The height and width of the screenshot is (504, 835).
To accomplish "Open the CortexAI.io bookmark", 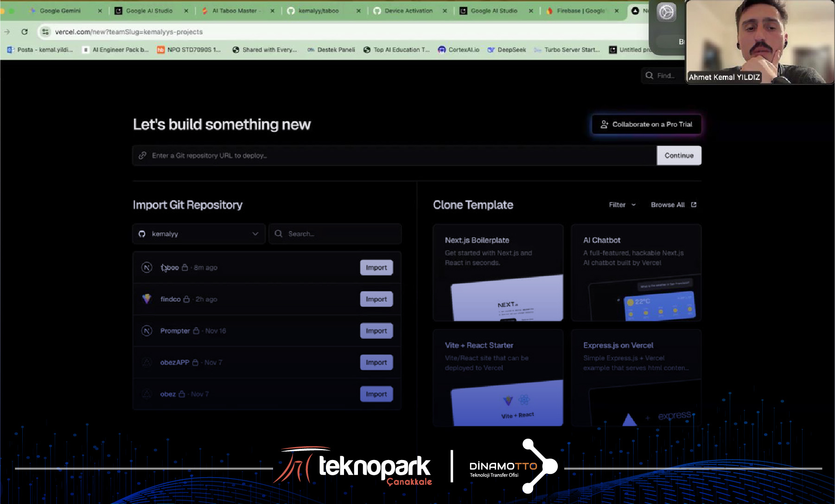I will click(459, 50).
